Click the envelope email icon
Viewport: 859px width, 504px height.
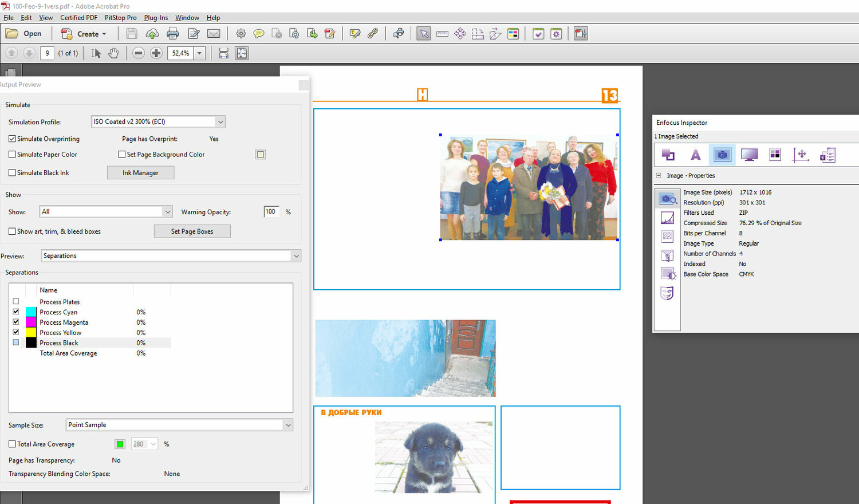coord(214,34)
